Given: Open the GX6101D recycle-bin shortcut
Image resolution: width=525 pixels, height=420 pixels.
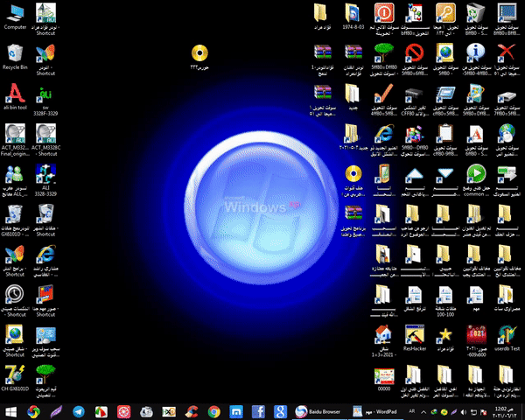Looking at the screenshot, I should coord(15,220).
